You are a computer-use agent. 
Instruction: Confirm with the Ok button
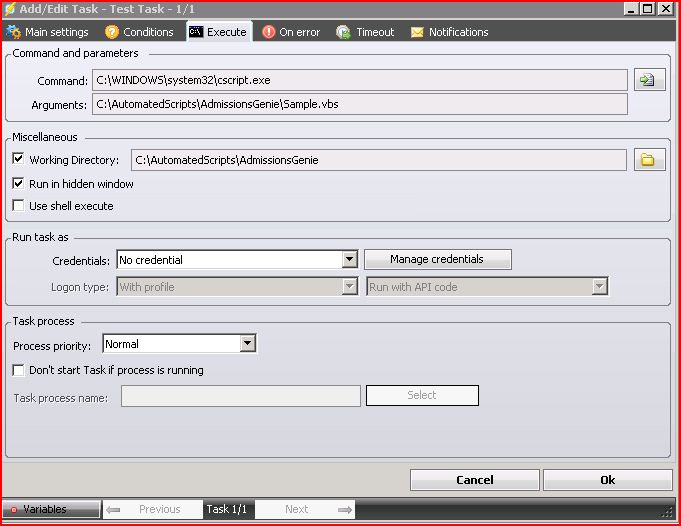607,480
